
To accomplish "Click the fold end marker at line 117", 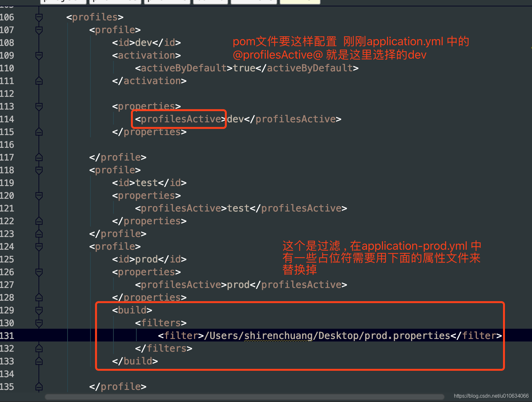I will point(39,157).
